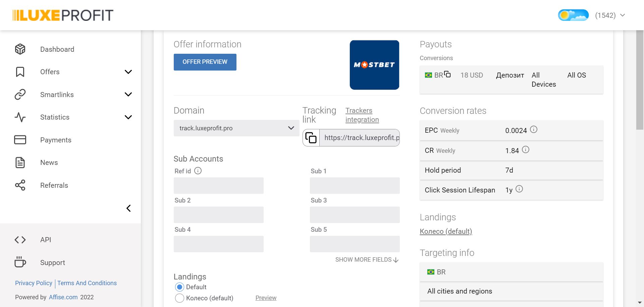Viewport: 644px width, 307px height.
Task: Open the track.luxeprofit.pro domain dropdown
Action: click(x=236, y=128)
